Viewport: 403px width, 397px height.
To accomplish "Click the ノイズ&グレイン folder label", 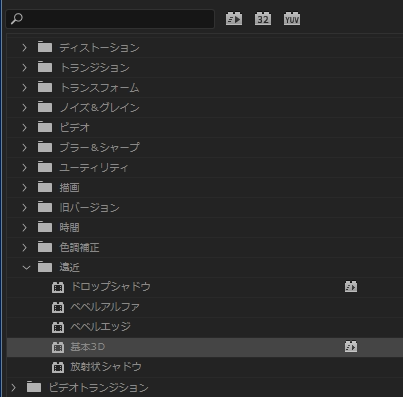I will (x=99, y=108).
